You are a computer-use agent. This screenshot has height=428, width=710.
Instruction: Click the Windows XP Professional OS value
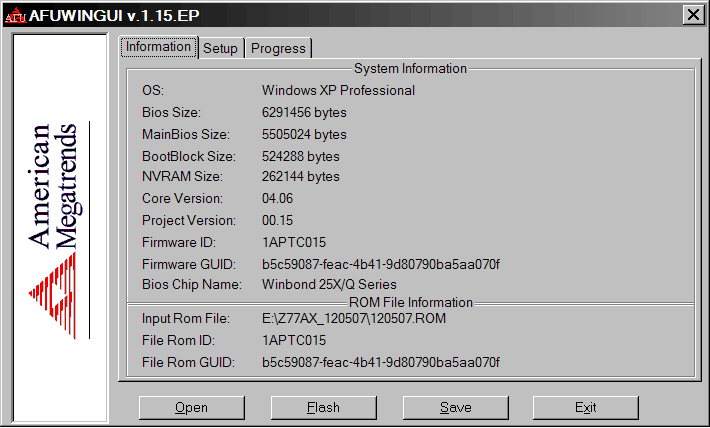338,90
